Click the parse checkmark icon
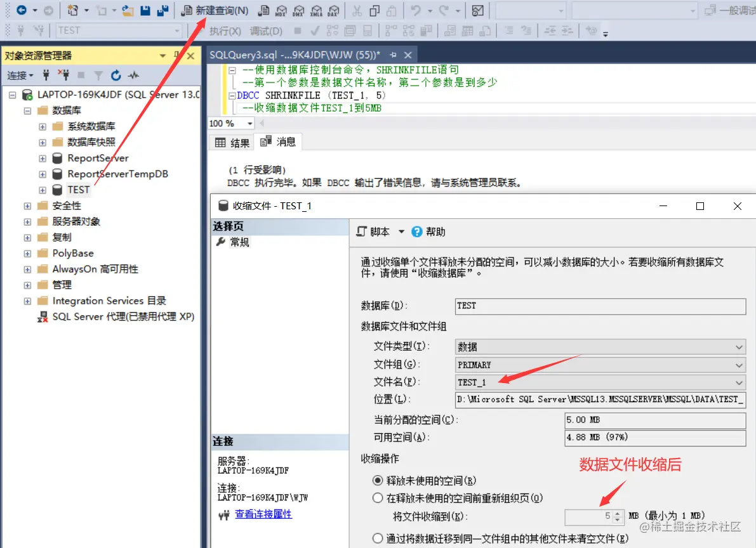The height and width of the screenshot is (548, 756). coord(315,31)
